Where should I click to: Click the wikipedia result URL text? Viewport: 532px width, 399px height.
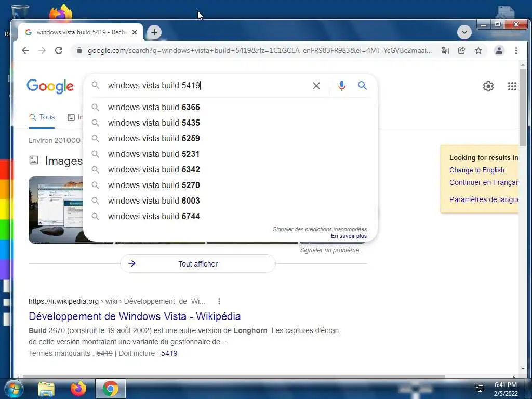coord(117,301)
